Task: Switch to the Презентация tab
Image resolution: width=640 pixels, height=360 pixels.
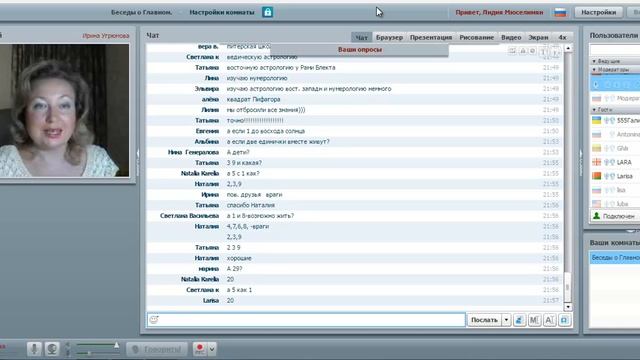Action: [x=431, y=37]
